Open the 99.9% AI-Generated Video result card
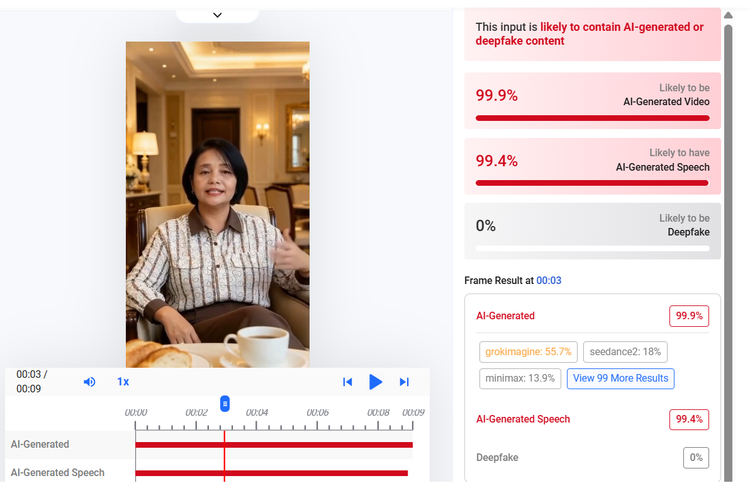750x500 pixels. click(592, 100)
